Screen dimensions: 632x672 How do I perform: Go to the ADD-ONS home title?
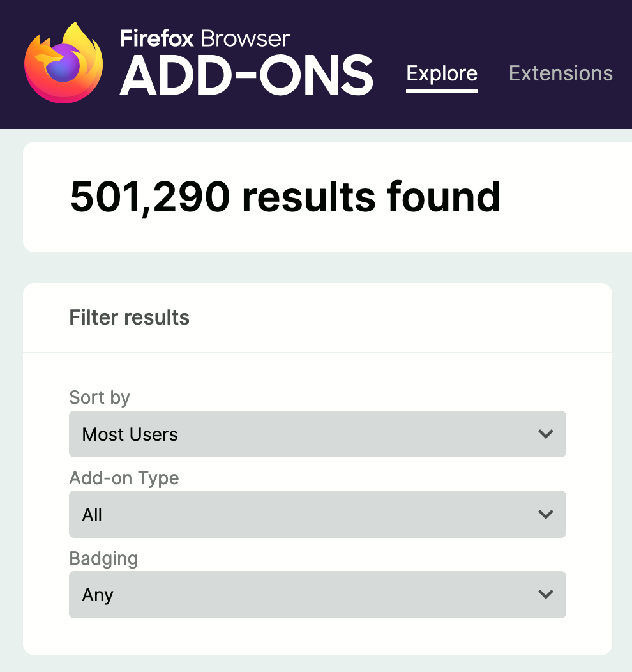(x=246, y=74)
